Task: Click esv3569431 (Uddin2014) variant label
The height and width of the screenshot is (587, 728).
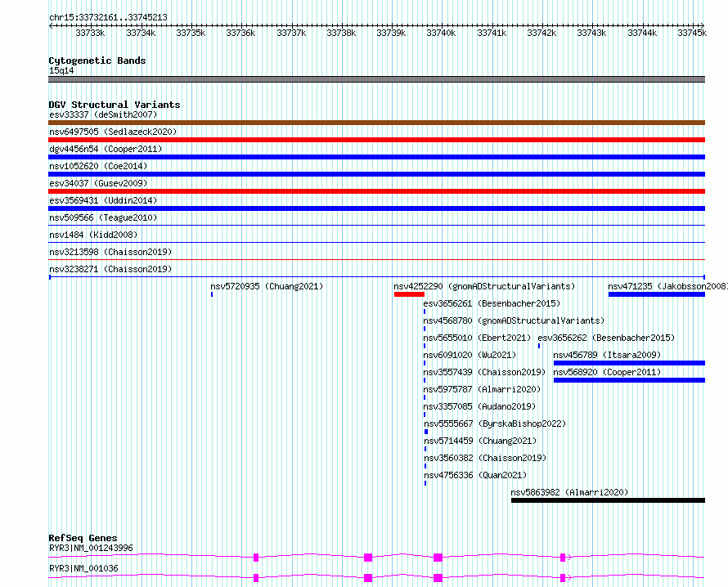Action: [x=103, y=200]
